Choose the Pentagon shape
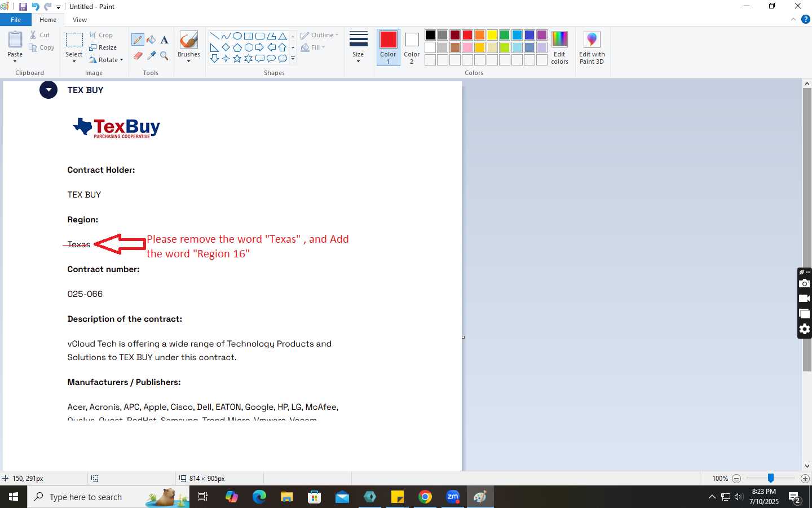 [237, 47]
